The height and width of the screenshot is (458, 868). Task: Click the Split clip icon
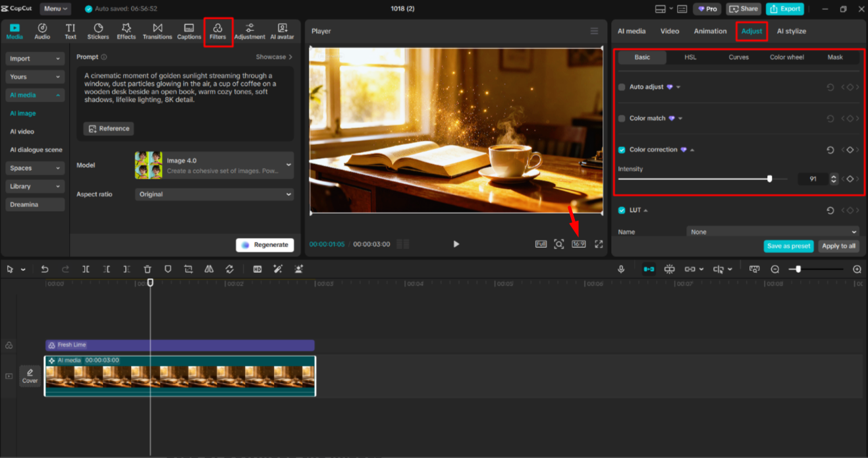pos(86,269)
